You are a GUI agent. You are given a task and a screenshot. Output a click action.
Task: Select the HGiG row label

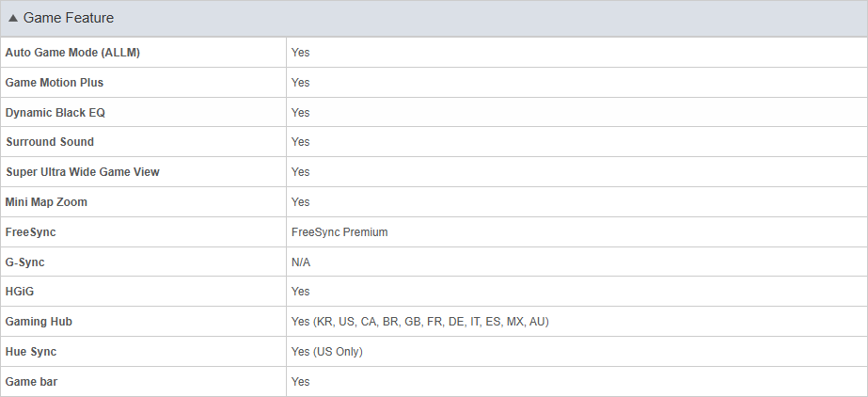tap(20, 292)
